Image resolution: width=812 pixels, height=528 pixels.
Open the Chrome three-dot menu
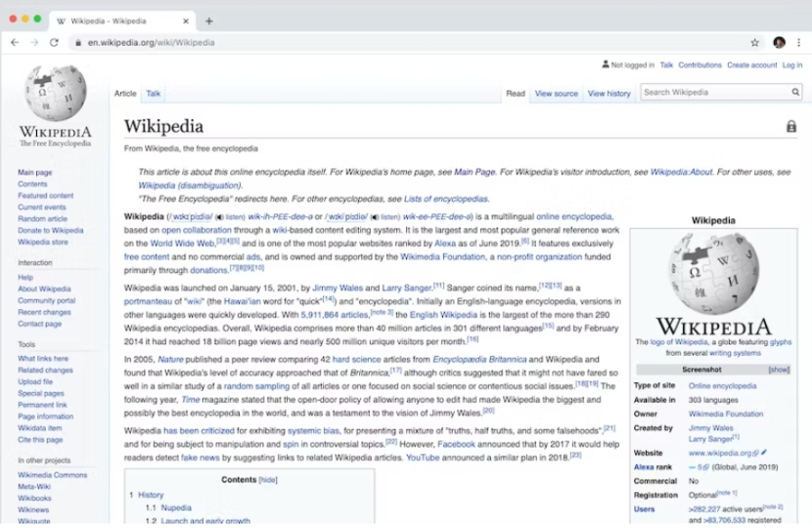(x=798, y=42)
